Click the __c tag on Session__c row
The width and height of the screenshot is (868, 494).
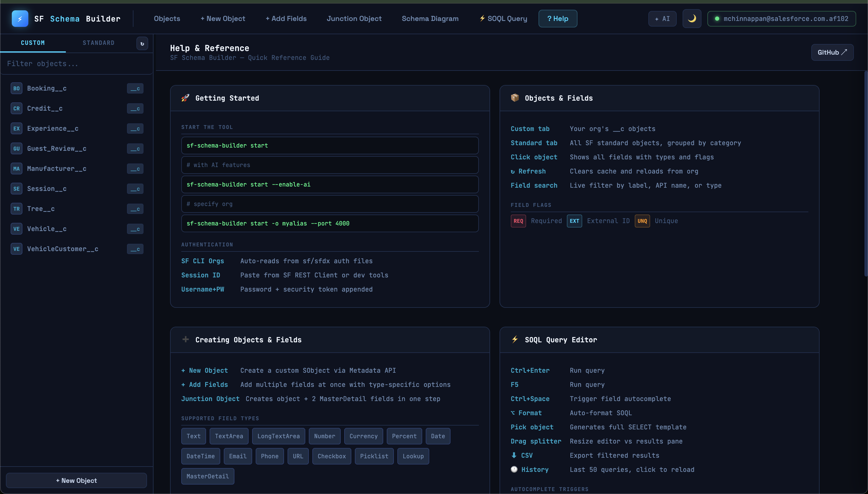[135, 189]
